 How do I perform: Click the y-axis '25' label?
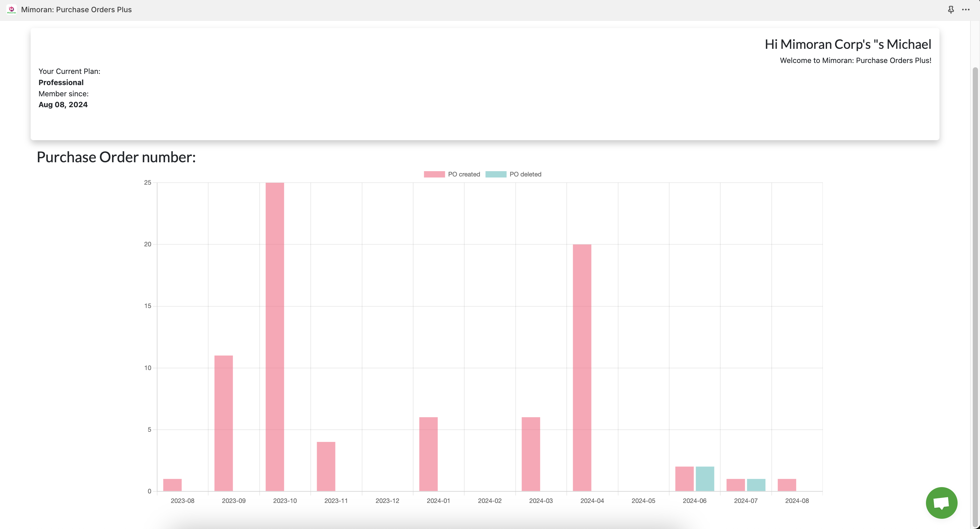(148, 182)
